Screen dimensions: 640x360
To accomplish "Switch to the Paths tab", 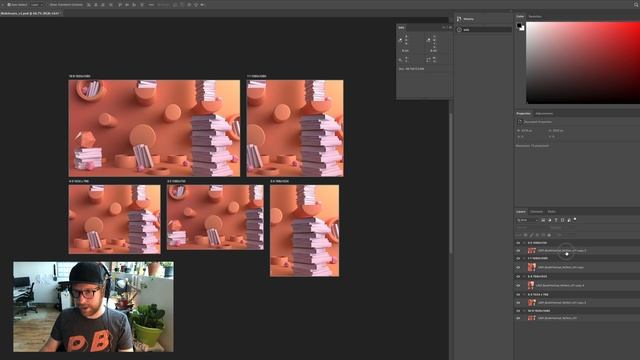I will coord(552,211).
